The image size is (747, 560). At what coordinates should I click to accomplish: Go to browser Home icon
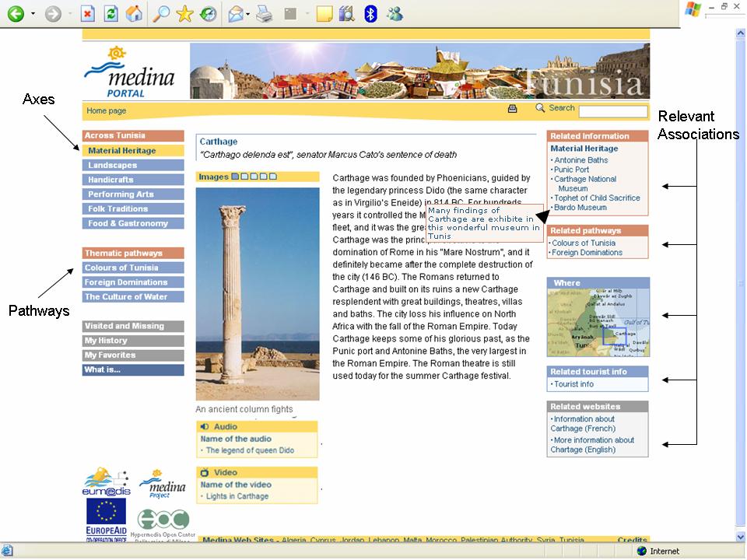pyautogui.click(x=135, y=14)
